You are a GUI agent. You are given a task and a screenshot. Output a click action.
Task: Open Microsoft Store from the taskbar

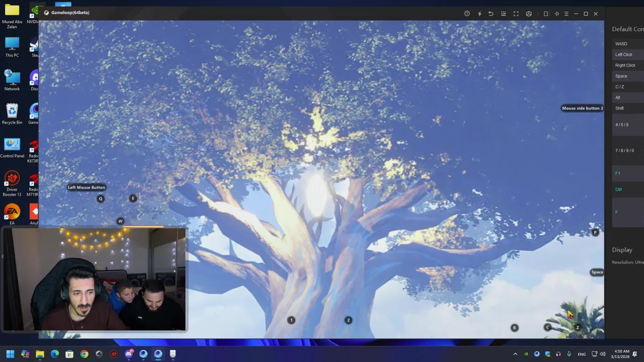(69, 354)
